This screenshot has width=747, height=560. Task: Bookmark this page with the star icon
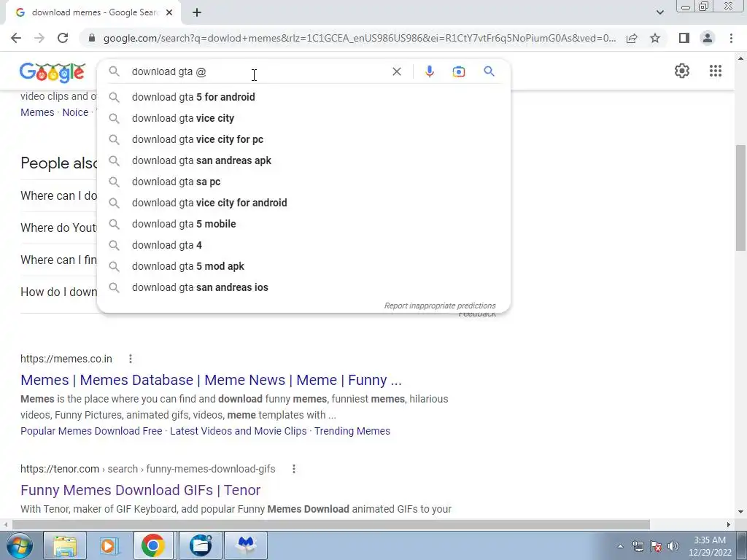point(655,38)
